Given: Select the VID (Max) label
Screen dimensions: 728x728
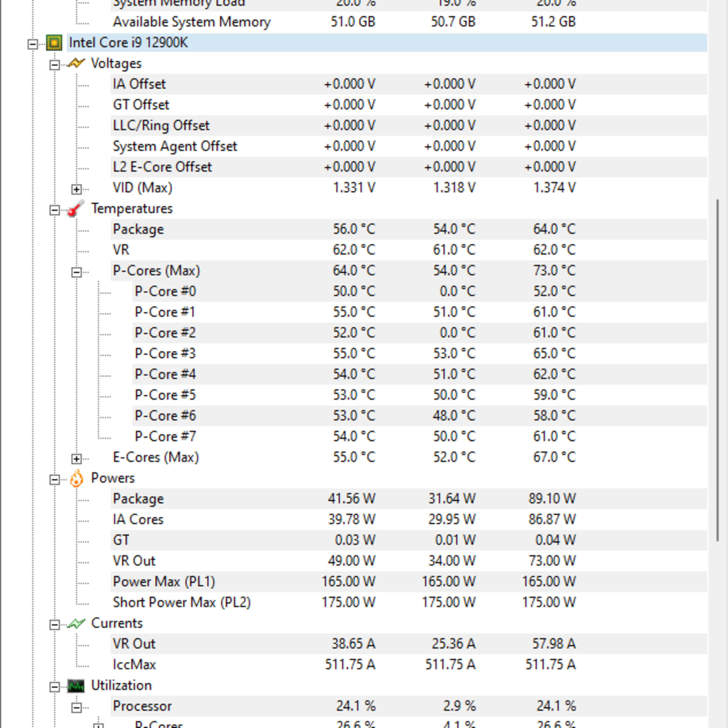Looking at the screenshot, I should pyautogui.click(x=142, y=188).
